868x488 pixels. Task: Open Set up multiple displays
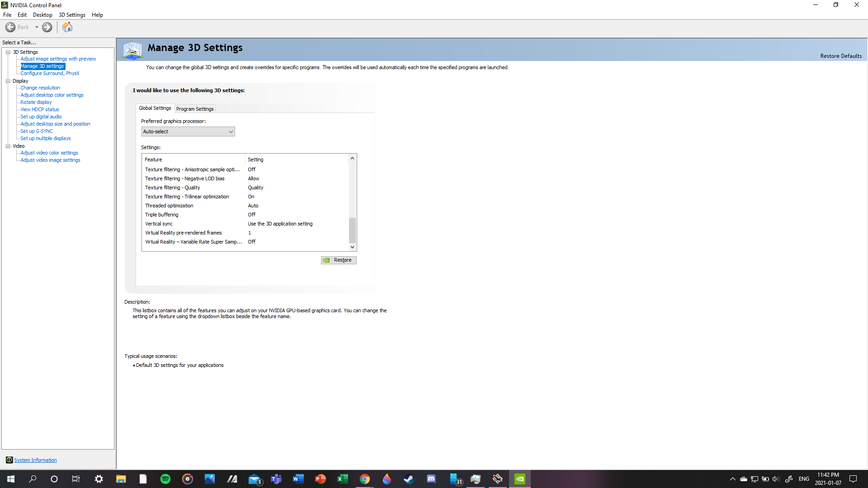coord(46,138)
